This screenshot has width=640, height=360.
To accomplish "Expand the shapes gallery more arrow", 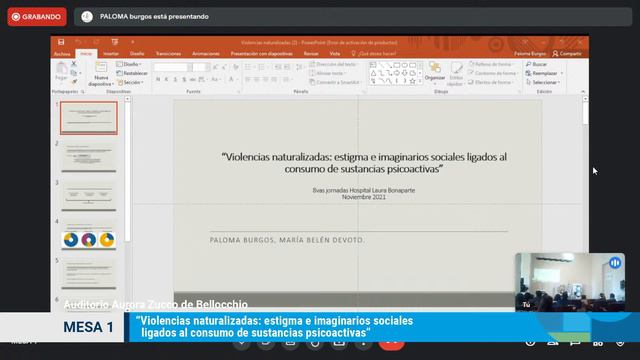I will 420,82.
